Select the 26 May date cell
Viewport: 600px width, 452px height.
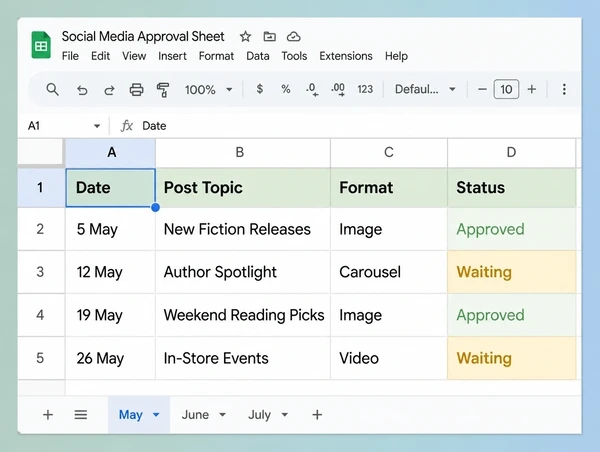coord(111,358)
